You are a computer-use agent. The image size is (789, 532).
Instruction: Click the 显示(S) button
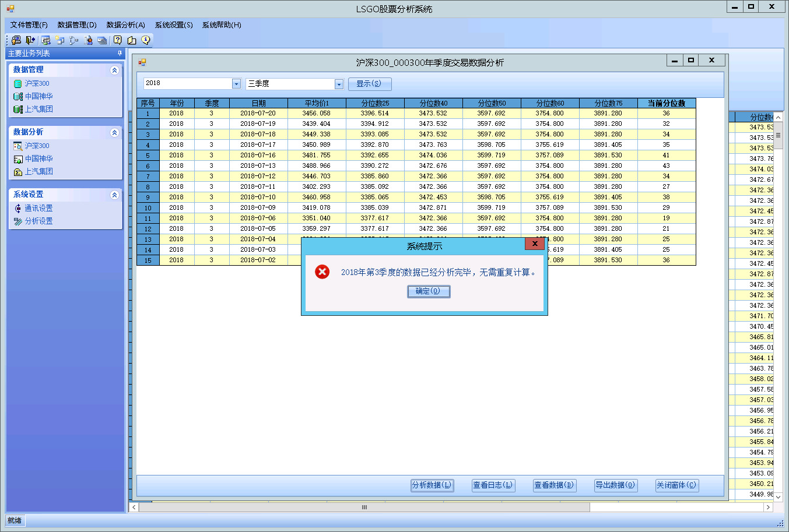coord(369,84)
